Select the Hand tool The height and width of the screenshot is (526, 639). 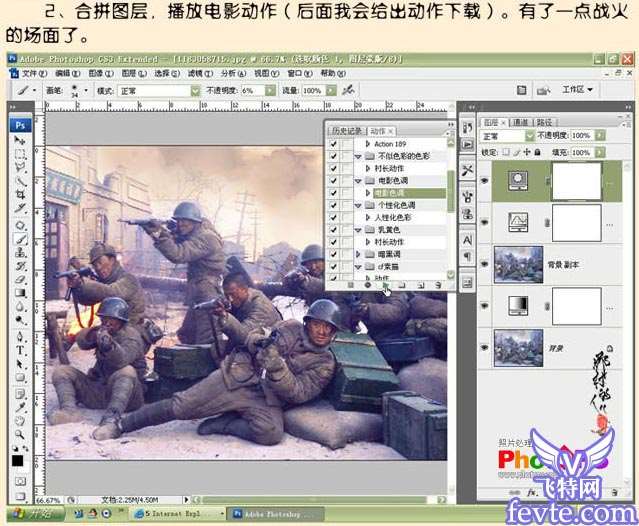[20, 421]
